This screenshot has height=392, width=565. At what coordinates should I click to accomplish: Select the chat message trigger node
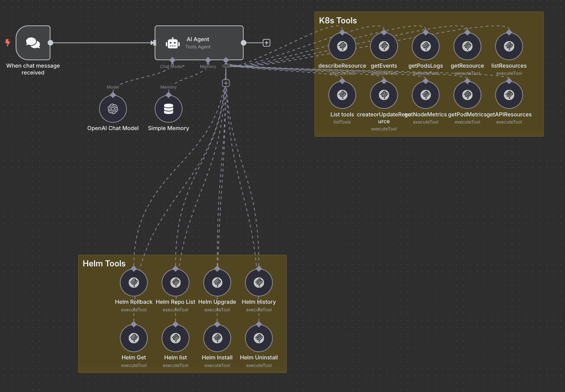coord(33,43)
